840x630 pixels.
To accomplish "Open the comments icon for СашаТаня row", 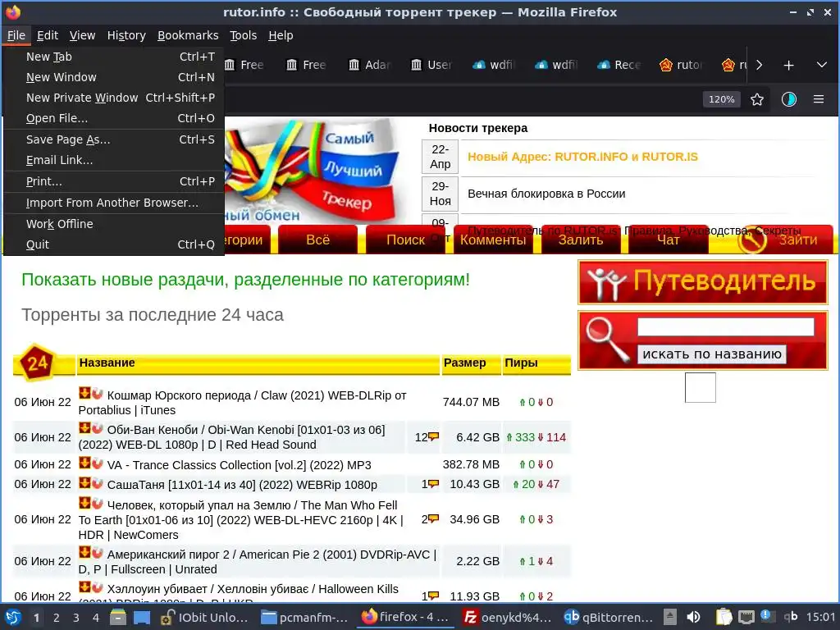I will 433,484.
